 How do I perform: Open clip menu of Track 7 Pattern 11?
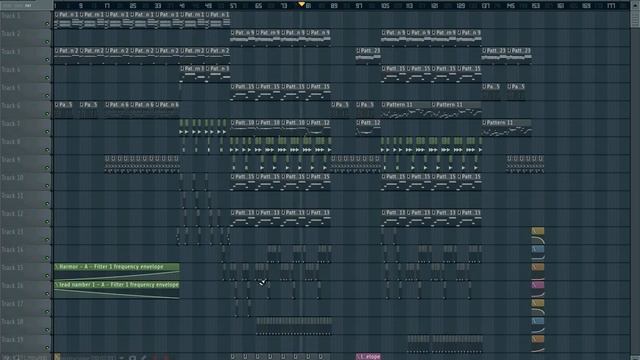coord(484,123)
